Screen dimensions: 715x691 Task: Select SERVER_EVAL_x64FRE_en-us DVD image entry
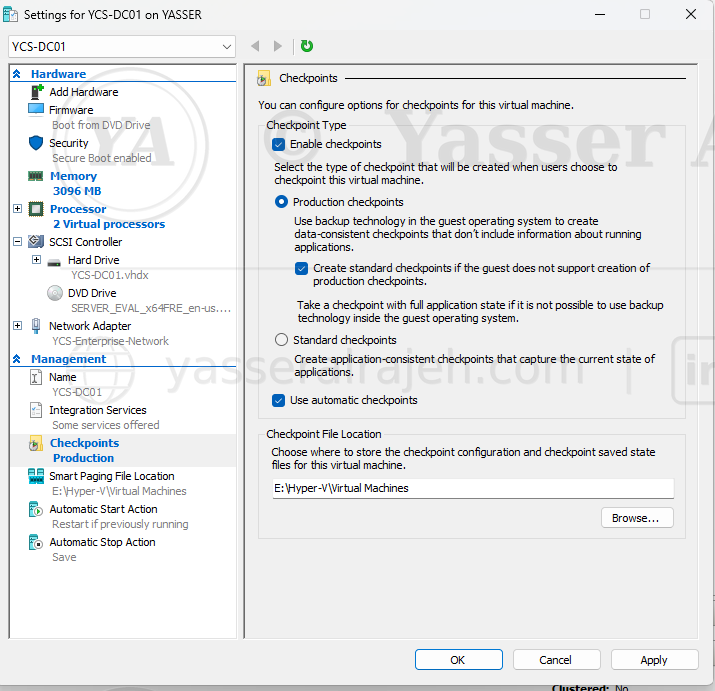(x=151, y=308)
